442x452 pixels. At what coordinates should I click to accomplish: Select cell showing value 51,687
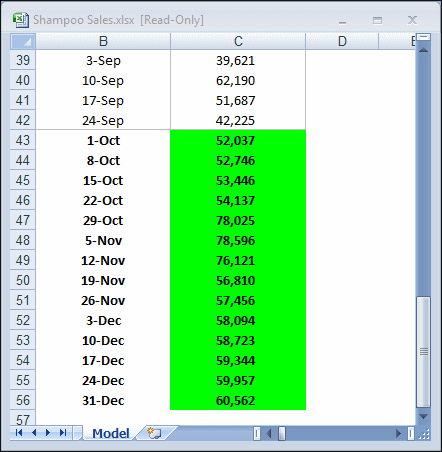[238, 100]
